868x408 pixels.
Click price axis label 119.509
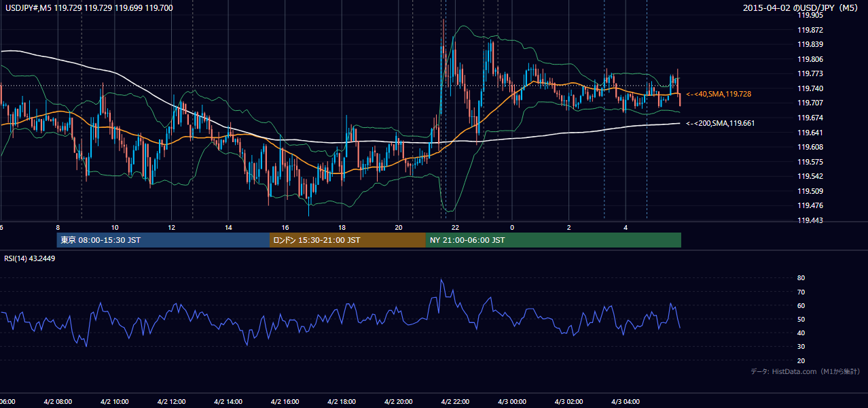click(x=810, y=191)
